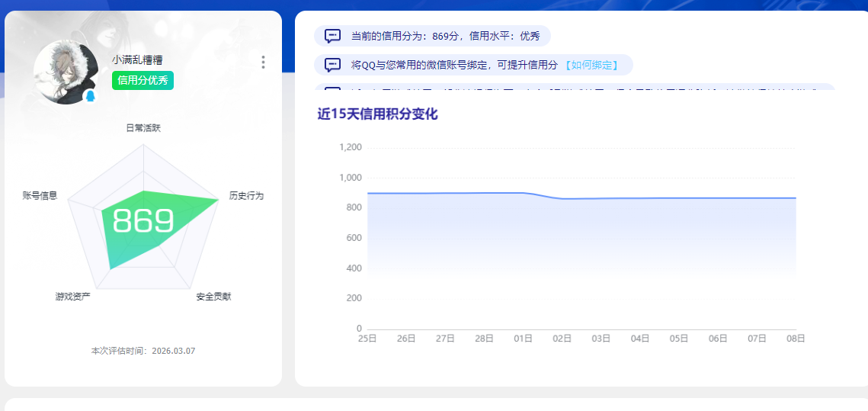Click the 01日 x-axis label
Viewport: 868px width, 411px height.
click(523, 339)
